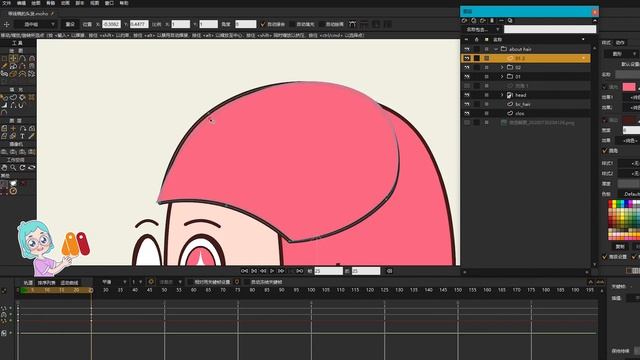The width and height of the screenshot is (640, 360).
Task: Click the delete layer trash icon
Action: click(492, 20)
